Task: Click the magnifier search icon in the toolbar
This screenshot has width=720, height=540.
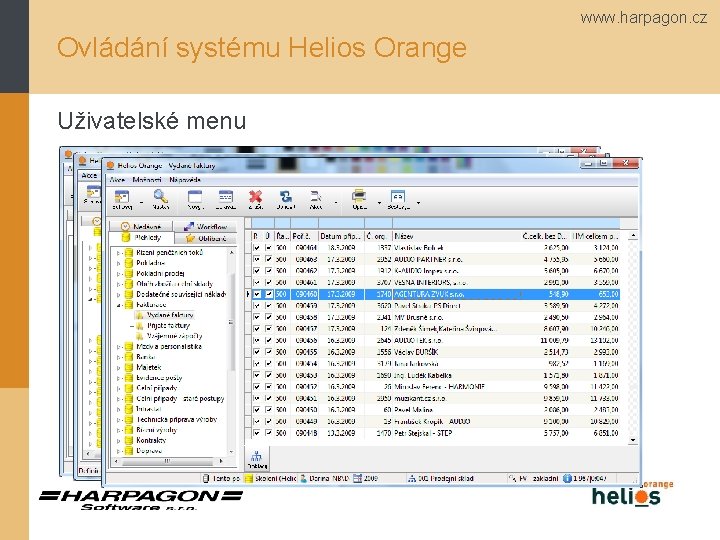Action: point(160,196)
